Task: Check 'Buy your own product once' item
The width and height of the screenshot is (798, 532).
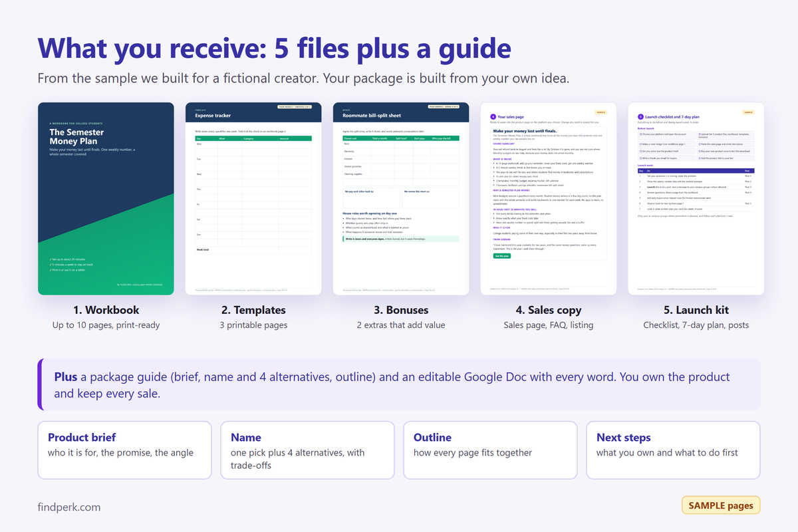Action: click(x=726, y=151)
